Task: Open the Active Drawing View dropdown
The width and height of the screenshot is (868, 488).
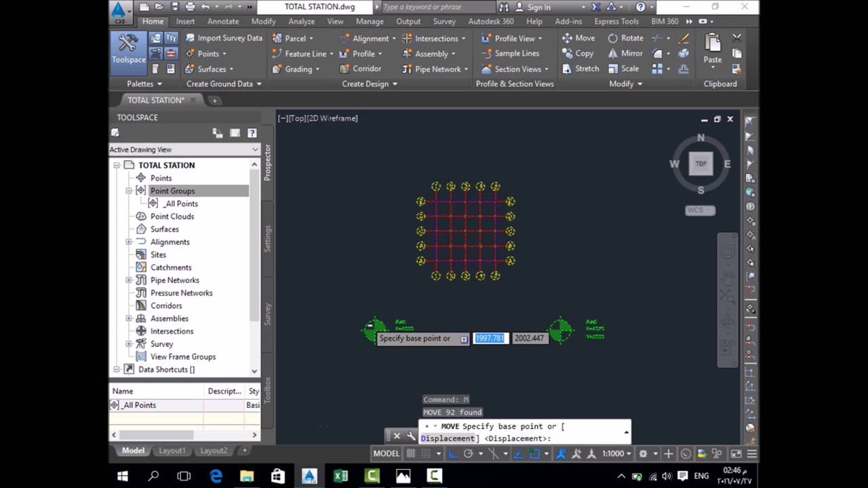Action: click(184, 149)
